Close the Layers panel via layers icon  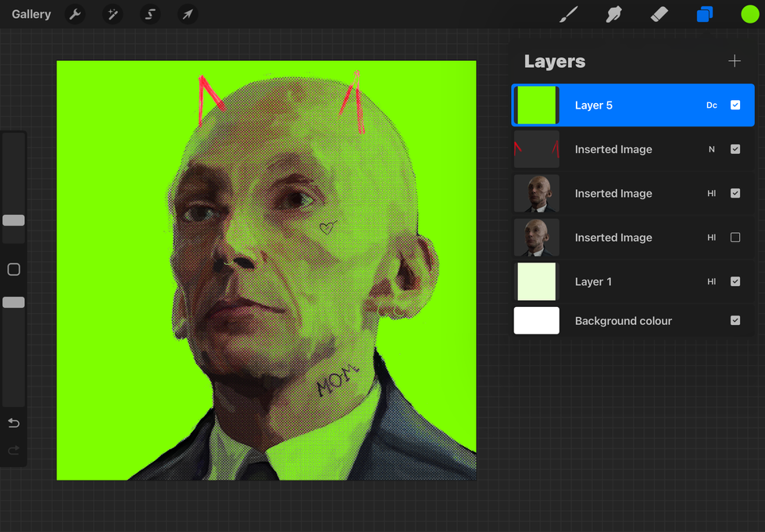coord(705,14)
